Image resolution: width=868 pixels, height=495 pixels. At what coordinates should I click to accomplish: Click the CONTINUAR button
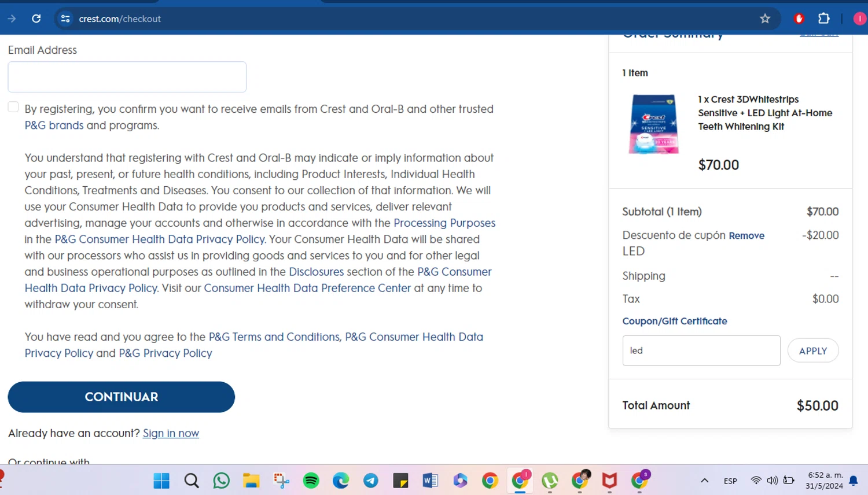point(122,397)
